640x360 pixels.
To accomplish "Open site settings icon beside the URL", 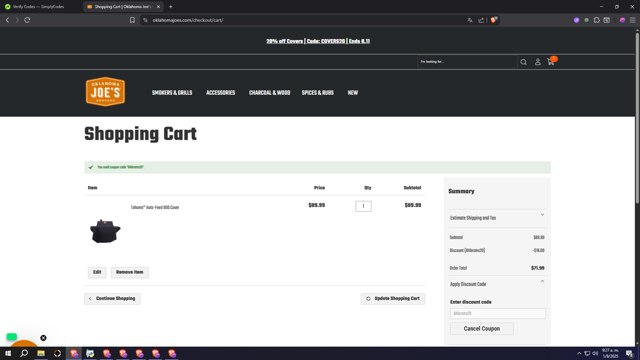I will pos(145,20).
